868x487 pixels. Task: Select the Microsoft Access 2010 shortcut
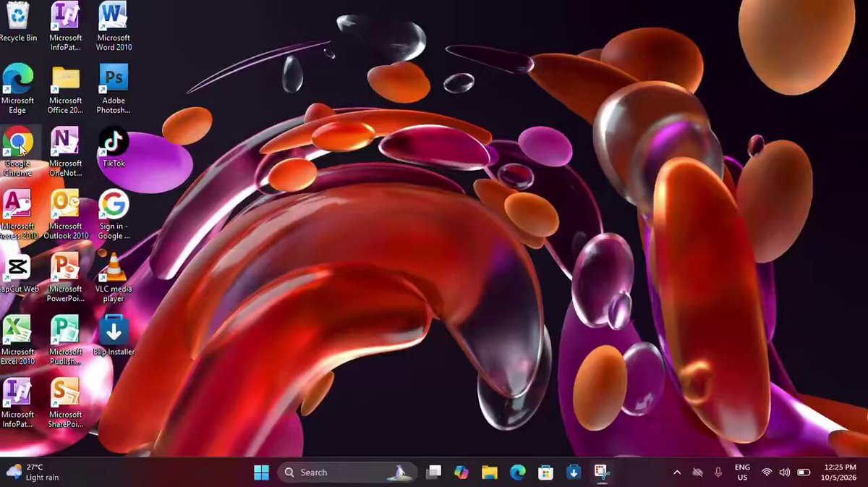pyautogui.click(x=17, y=215)
